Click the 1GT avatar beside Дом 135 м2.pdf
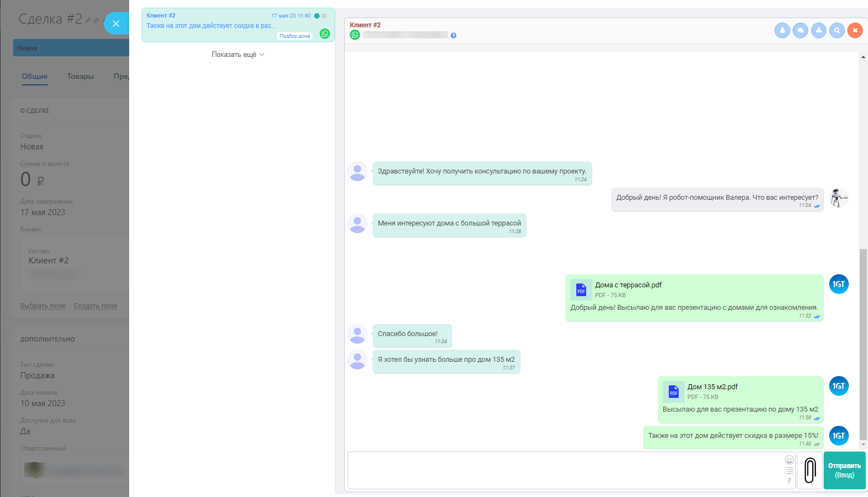Image resolution: width=868 pixels, height=497 pixels. [x=839, y=386]
